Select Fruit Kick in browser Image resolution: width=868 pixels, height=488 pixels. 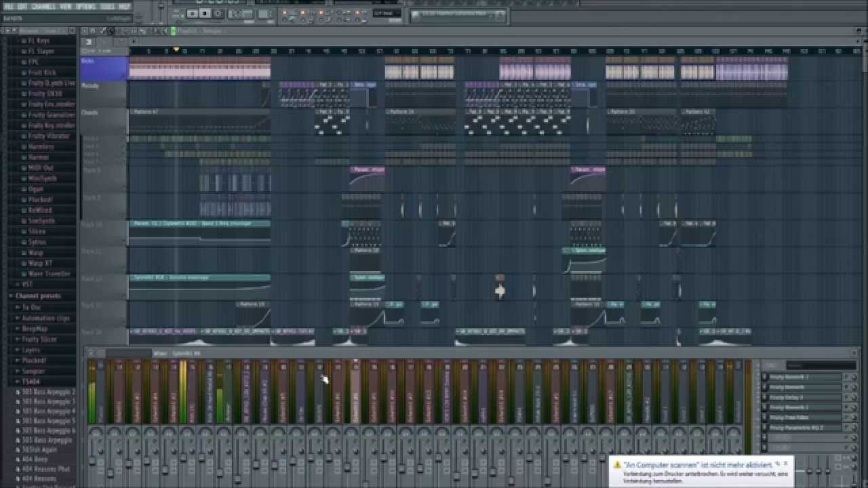tap(42, 73)
